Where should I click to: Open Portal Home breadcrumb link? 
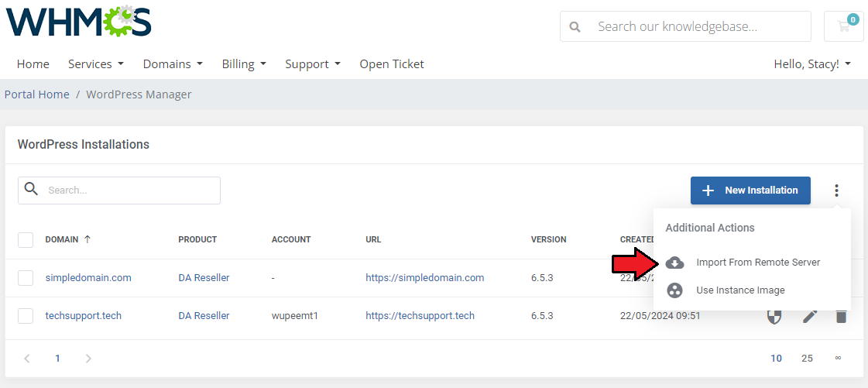pos(37,94)
